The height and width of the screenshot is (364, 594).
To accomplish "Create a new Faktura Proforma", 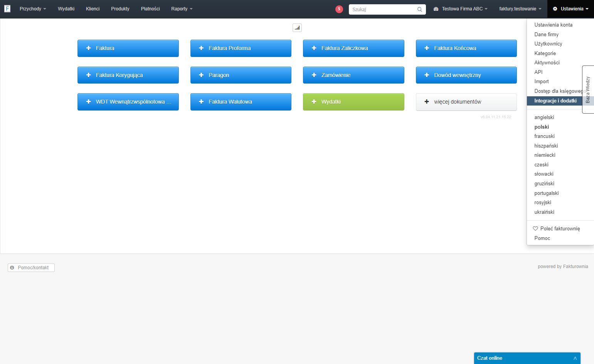I will (x=241, y=48).
